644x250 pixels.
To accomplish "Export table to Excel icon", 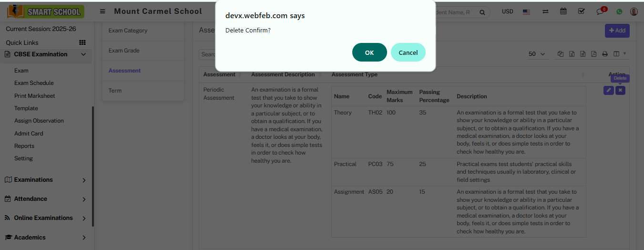I will pyautogui.click(x=572, y=54).
